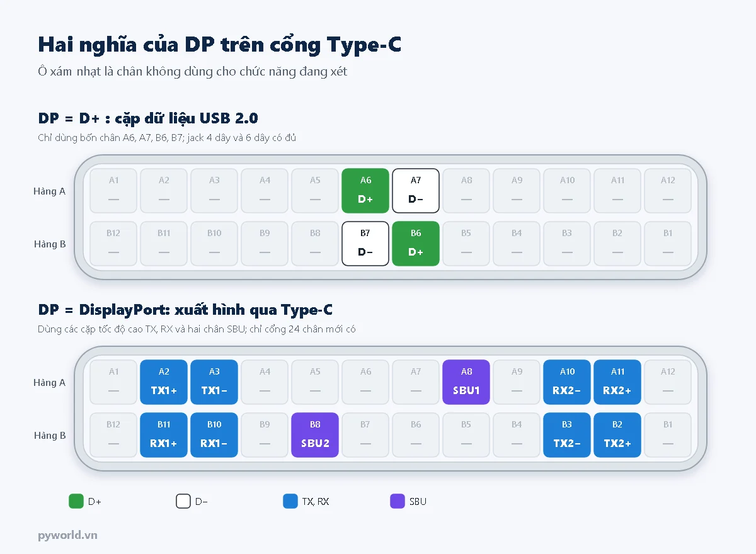Select the A11 RX2+ pin cell
This screenshot has width=756, height=554.
617,382
